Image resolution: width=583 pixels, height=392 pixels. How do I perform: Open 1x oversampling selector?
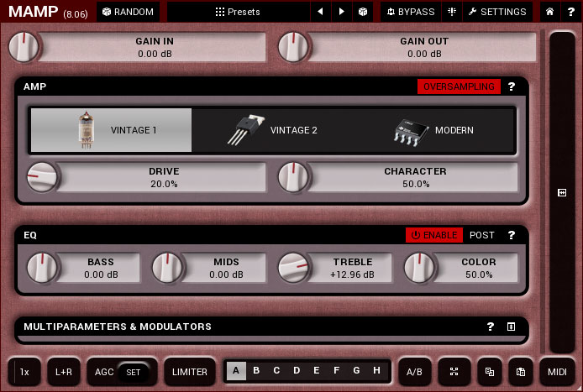24,372
